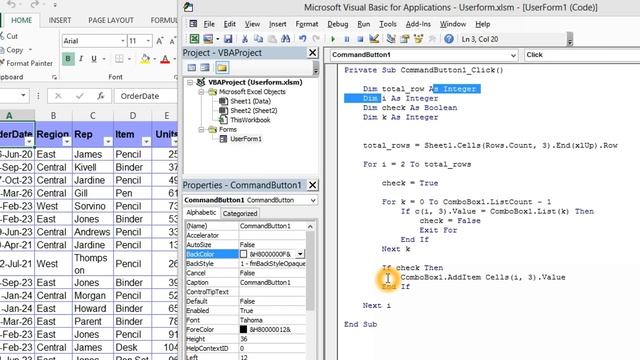Viewport: 640px width, 360px height.
Task: Close the Properties - CommandButton1 pane
Action: [312, 185]
